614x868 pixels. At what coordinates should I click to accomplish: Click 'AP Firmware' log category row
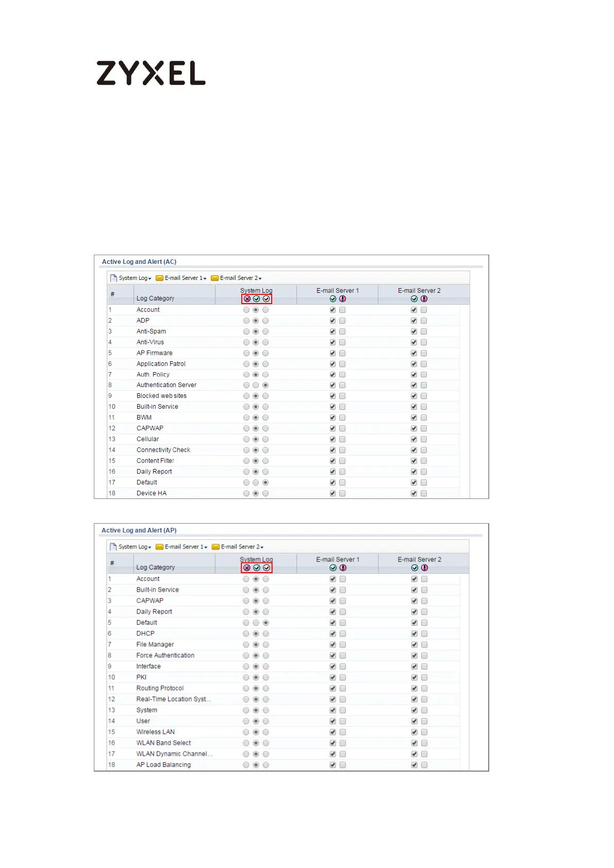click(283, 353)
